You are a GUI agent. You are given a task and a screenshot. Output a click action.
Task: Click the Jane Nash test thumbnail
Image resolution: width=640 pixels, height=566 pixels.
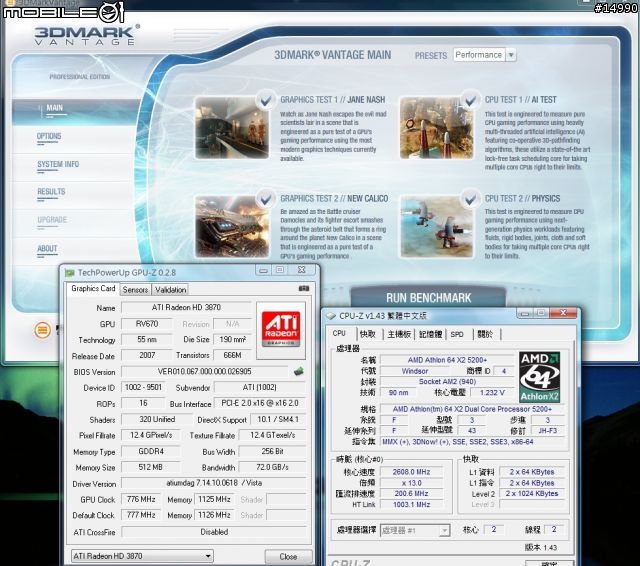point(232,128)
